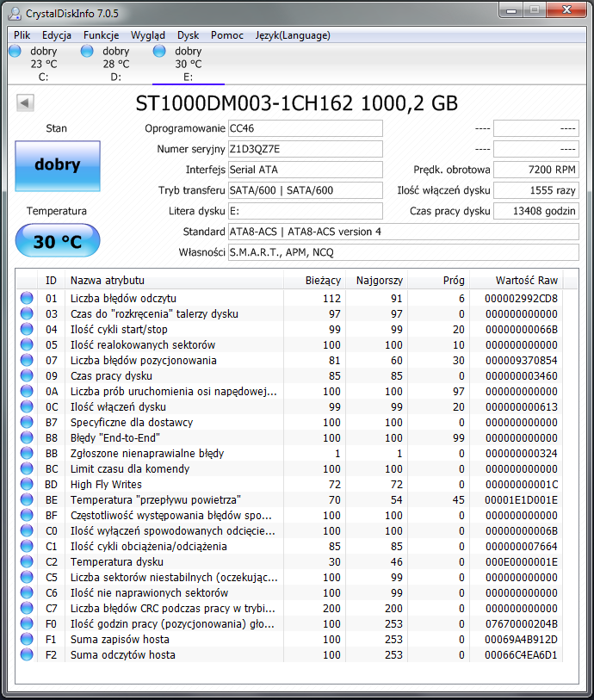
Task: Click the 'Najgorszy' column header
Action: (377, 281)
